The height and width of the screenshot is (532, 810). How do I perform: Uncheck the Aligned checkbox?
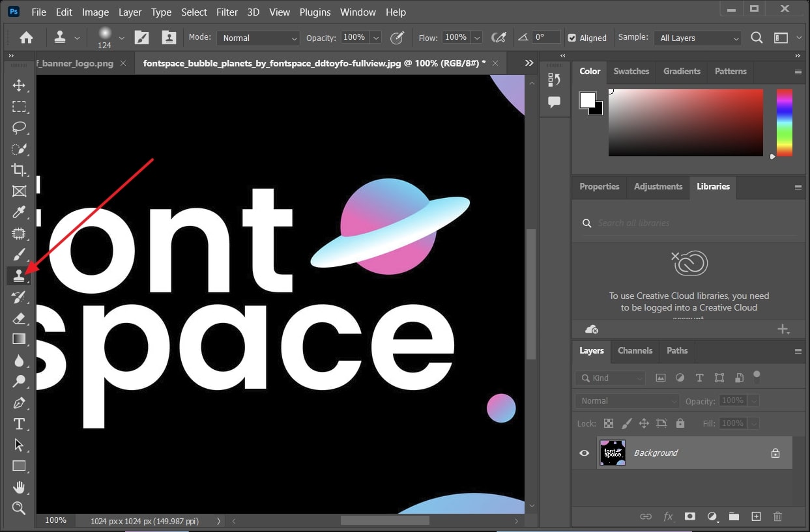(x=572, y=38)
